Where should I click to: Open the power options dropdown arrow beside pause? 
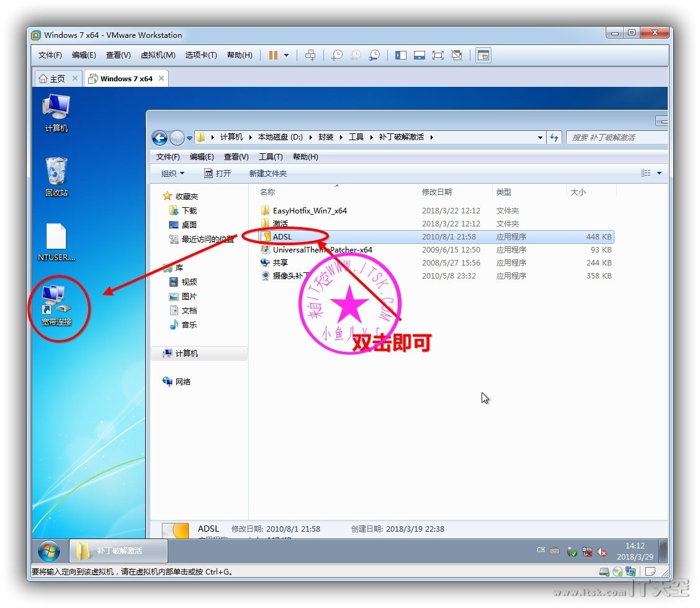pyautogui.click(x=286, y=55)
